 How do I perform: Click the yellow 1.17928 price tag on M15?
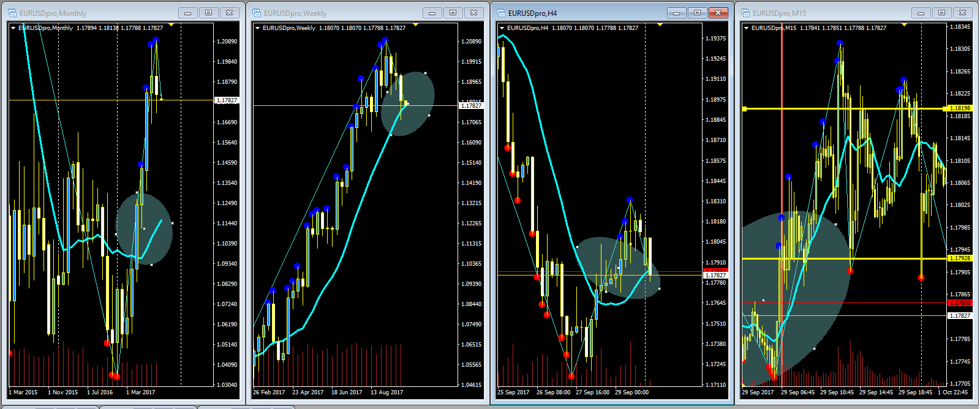pyautogui.click(x=960, y=258)
